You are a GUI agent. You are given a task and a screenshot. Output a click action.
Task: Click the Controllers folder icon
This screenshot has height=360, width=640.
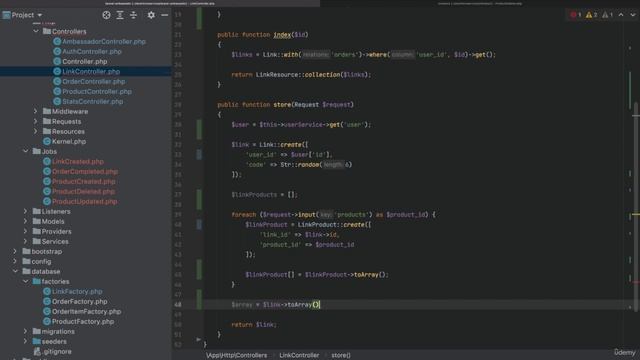pyautogui.click(x=47, y=31)
